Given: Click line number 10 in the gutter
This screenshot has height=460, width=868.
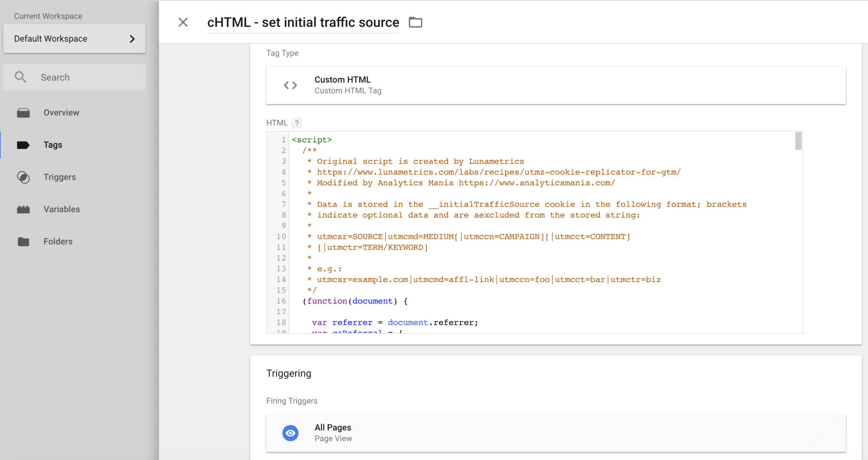Looking at the screenshot, I should click(x=281, y=237).
